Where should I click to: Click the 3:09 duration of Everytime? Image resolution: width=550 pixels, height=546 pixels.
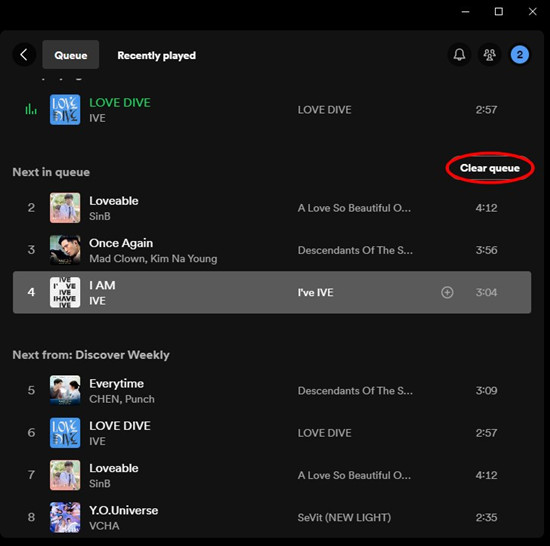(x=486, y=391)
